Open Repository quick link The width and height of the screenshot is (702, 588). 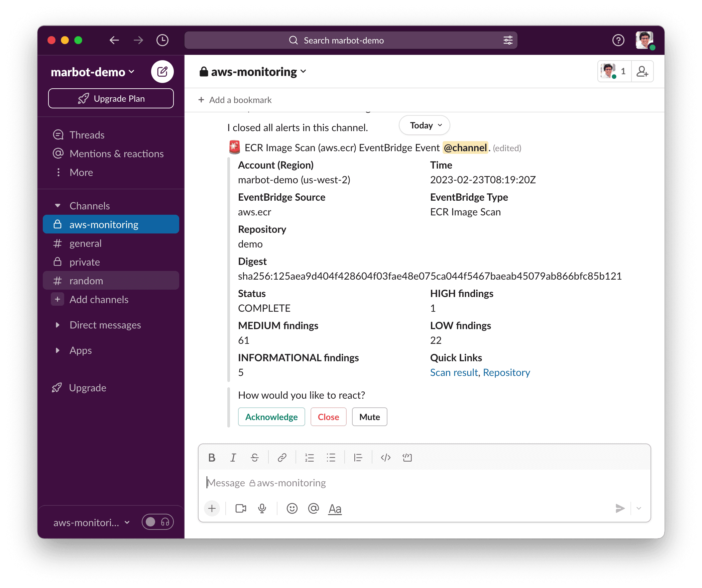click(x=506, y=372)
